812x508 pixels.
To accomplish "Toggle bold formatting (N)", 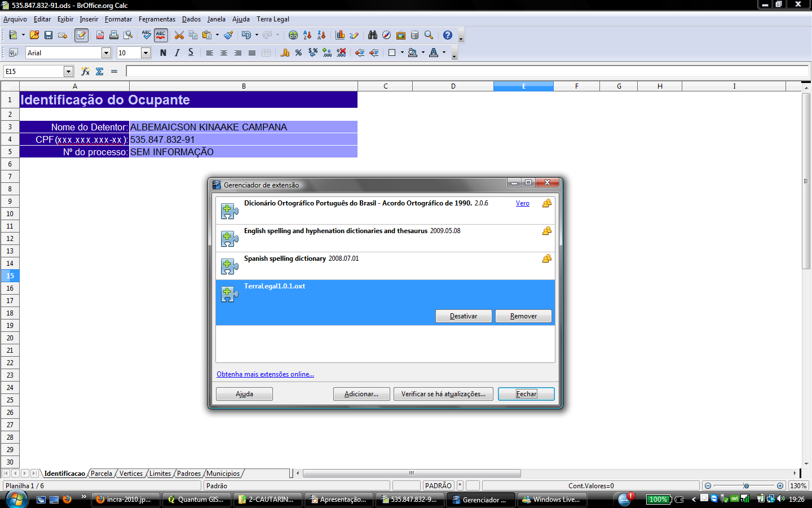I will [163, 52].
